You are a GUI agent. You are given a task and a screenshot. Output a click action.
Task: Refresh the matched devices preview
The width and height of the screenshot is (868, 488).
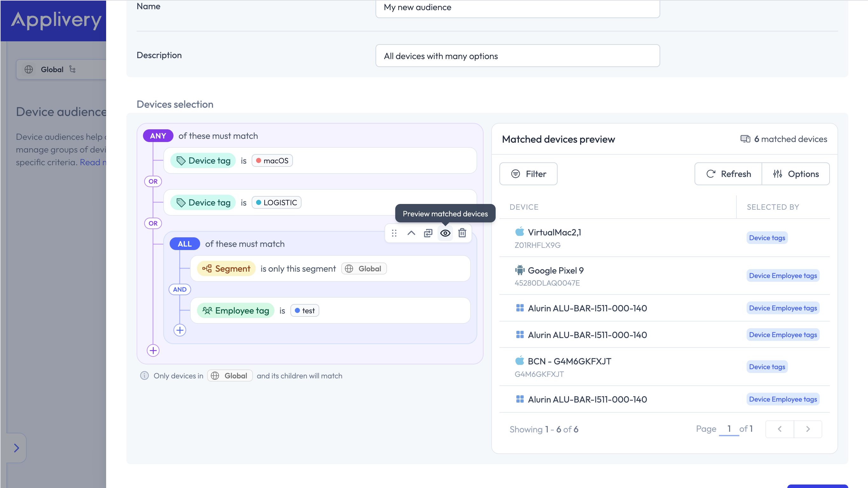click(x=729, y=174)
